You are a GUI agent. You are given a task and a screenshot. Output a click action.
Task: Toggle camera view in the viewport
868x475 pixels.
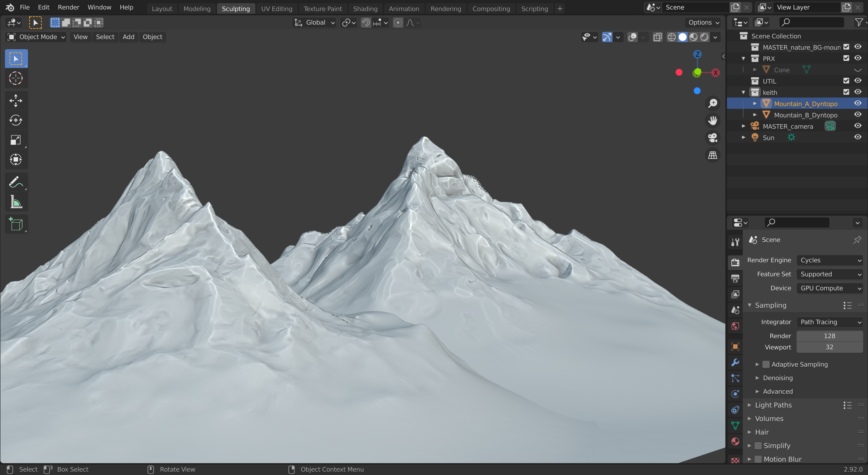pos(712,138)
